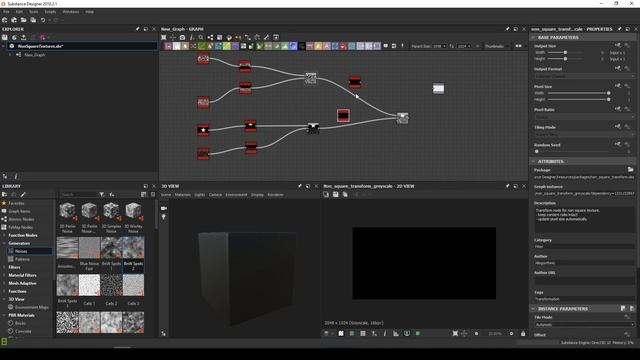Image resolution: width=640 pixels, height=360 pixels.
Task: Open the File menu
Action: (6, 12)
